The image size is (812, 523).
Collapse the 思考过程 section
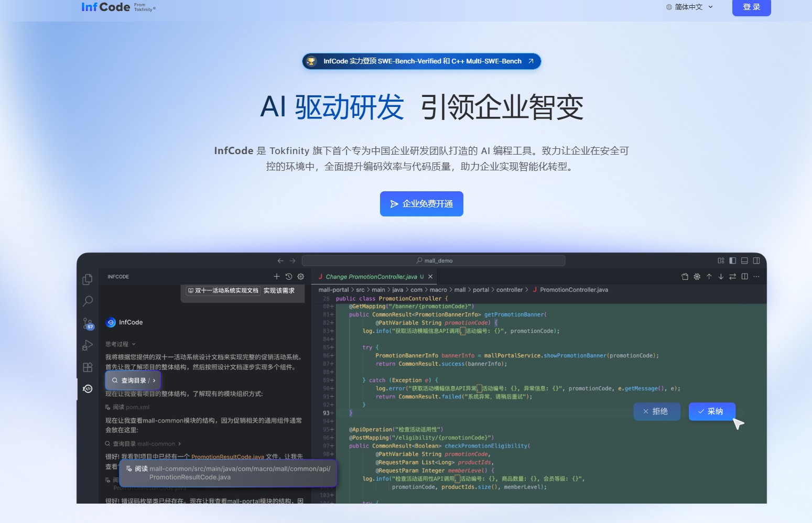pyautogui.click(x=120, y=344)
